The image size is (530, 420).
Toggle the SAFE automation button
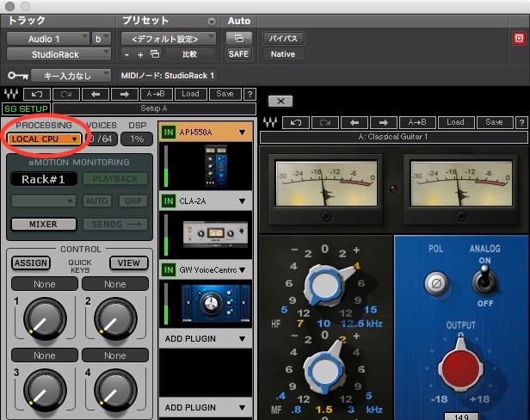238,53
